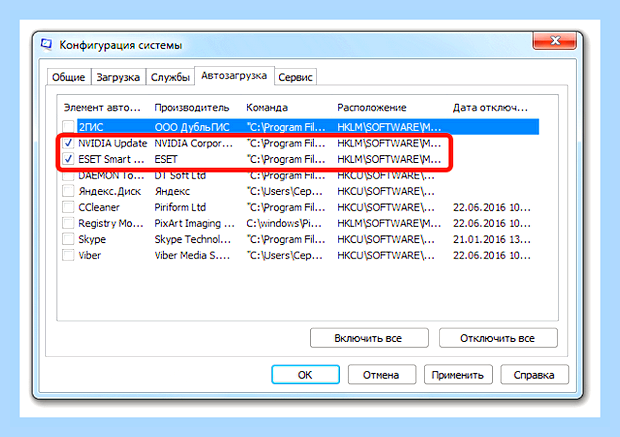Click the command cell C:\windows\Pi...
Image resolution: width=620 pixels, height=437 pixels.
(x=284, y=223)
